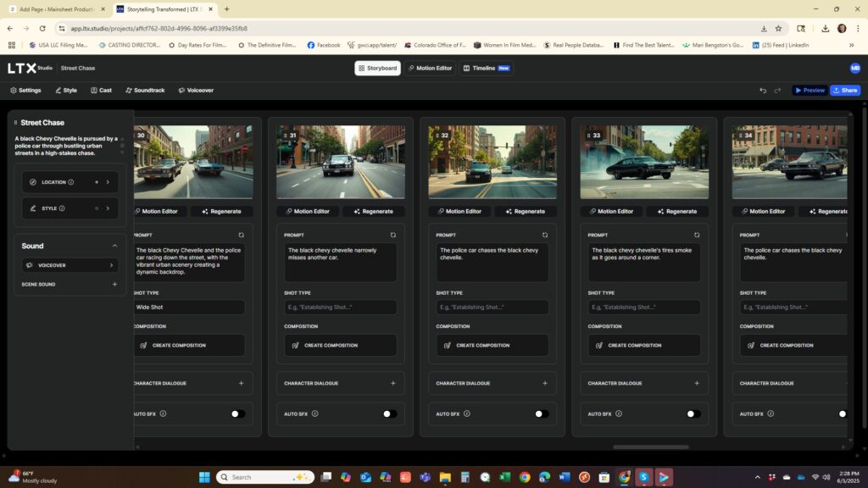Click the MB profile avatar

(854, 68)
